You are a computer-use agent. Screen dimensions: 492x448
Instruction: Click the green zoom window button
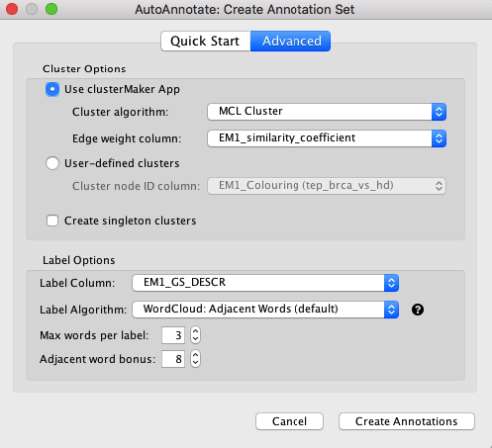point(51,9)
